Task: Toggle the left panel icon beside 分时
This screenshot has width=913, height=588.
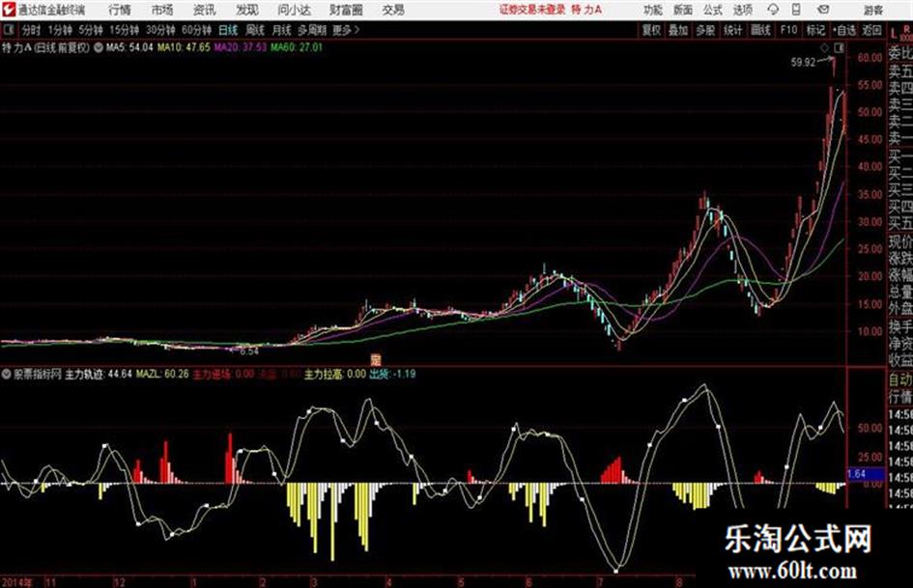Action: pos(8,30)
